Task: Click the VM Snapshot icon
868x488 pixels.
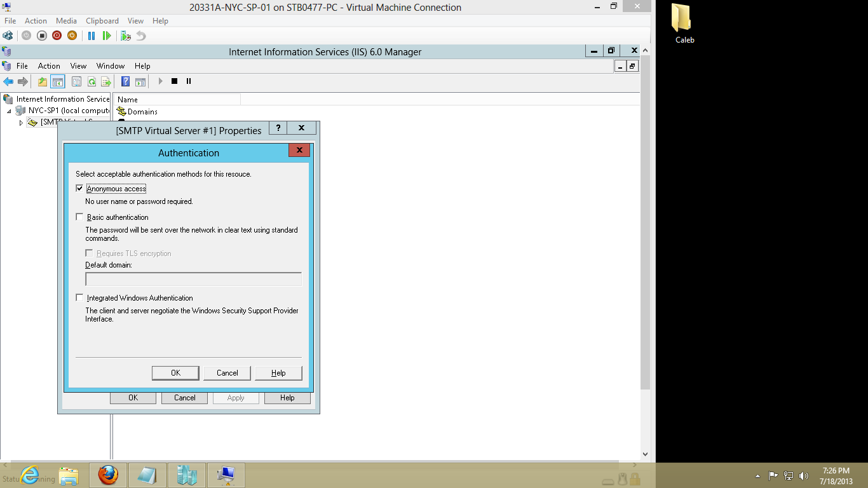Action: point(126,36)
